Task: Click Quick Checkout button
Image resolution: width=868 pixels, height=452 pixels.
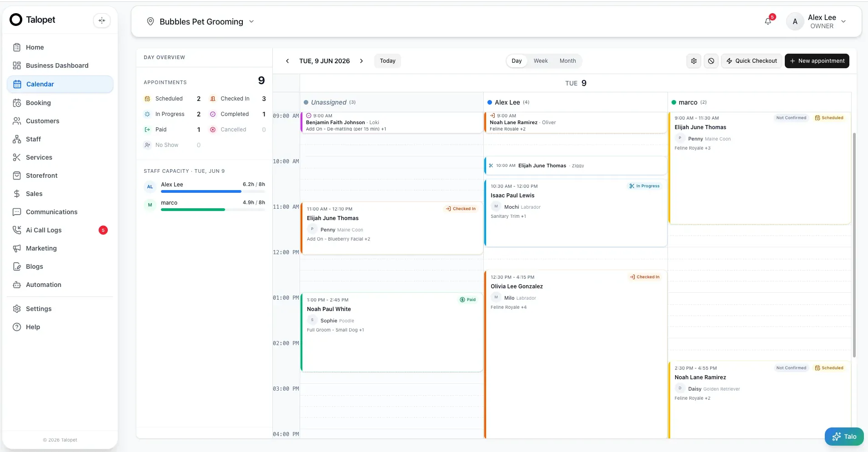Action: pyautogui.click(x=751, y=61)
